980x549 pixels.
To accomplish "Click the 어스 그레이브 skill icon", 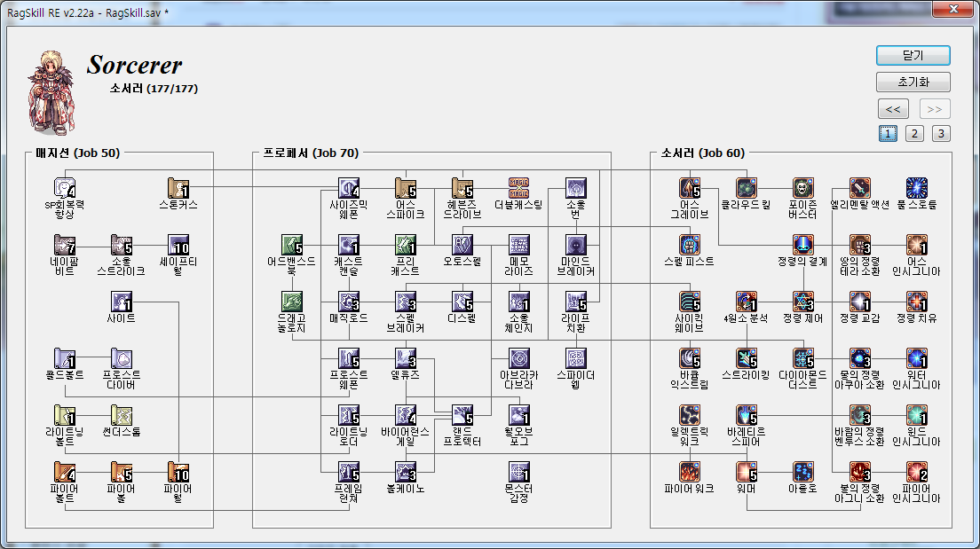I will tap(690, 188).
